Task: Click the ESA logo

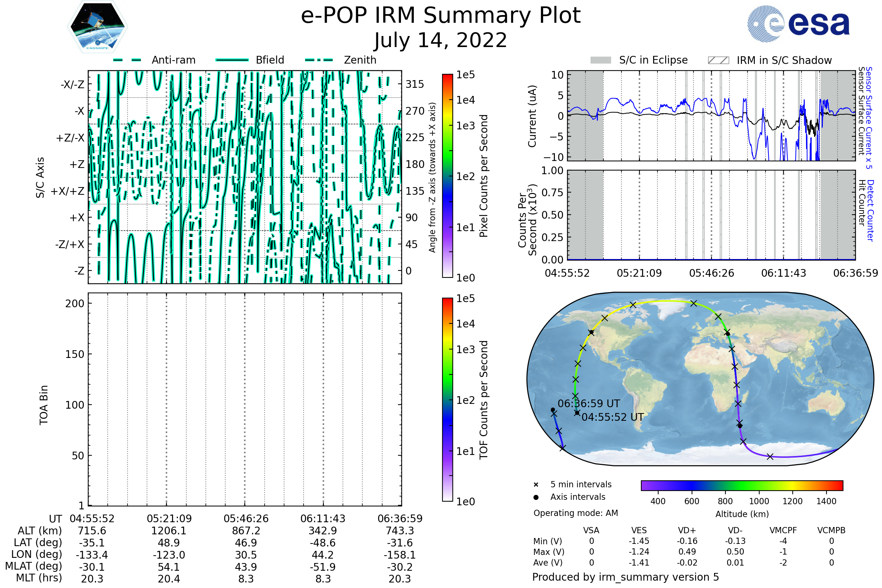Action: (798, 24)
